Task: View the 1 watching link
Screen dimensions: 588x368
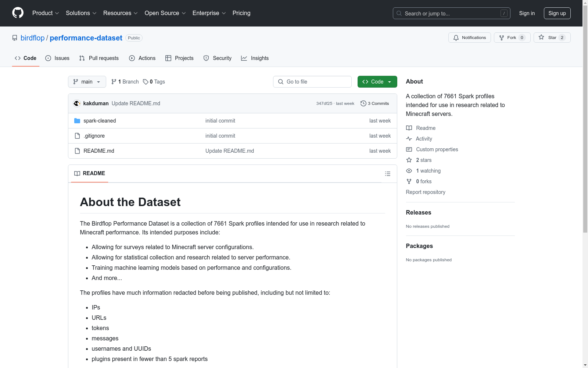Action: coord(423,171)
